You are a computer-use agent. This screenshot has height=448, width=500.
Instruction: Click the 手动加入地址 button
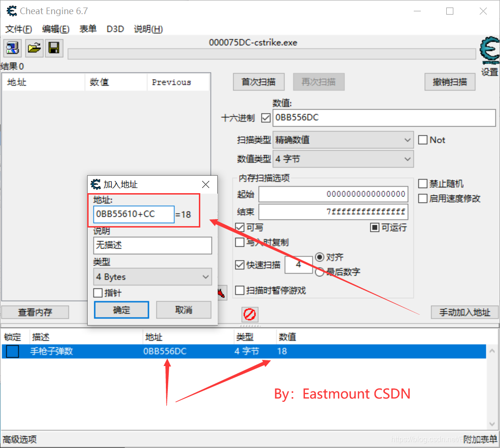[465, 312]
